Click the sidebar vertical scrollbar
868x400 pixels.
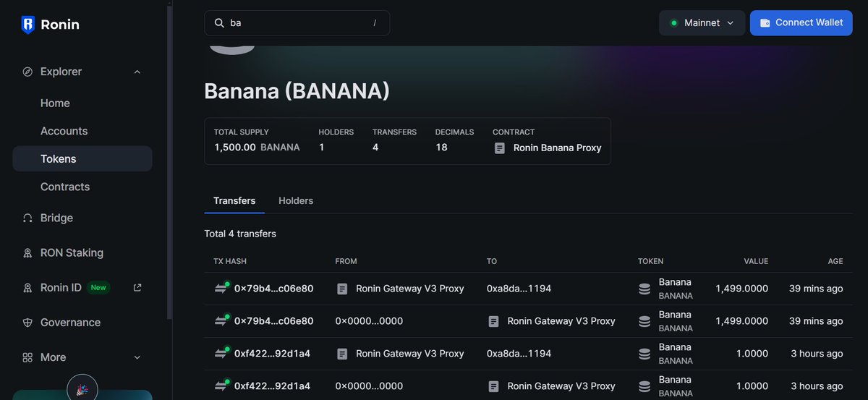(169, 163)
